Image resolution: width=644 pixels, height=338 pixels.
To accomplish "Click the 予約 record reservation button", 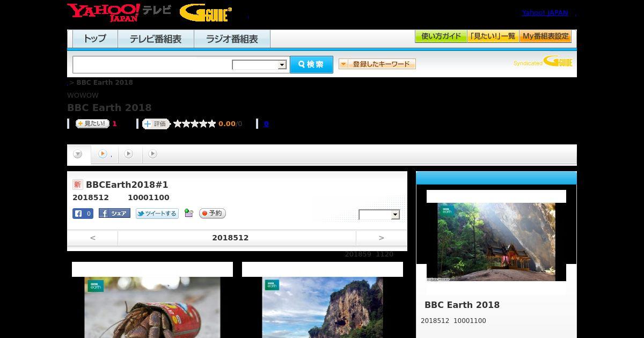I will [213, 214].
